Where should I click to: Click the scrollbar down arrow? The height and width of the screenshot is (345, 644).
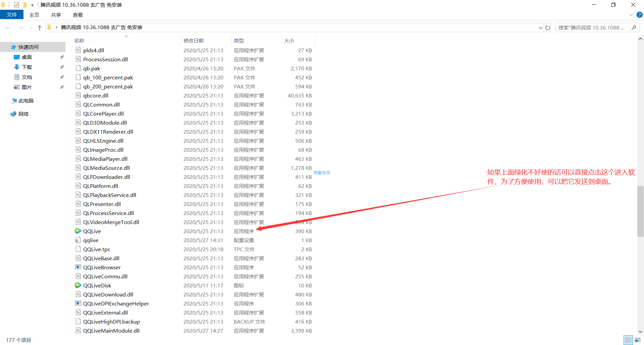(640, 332)
